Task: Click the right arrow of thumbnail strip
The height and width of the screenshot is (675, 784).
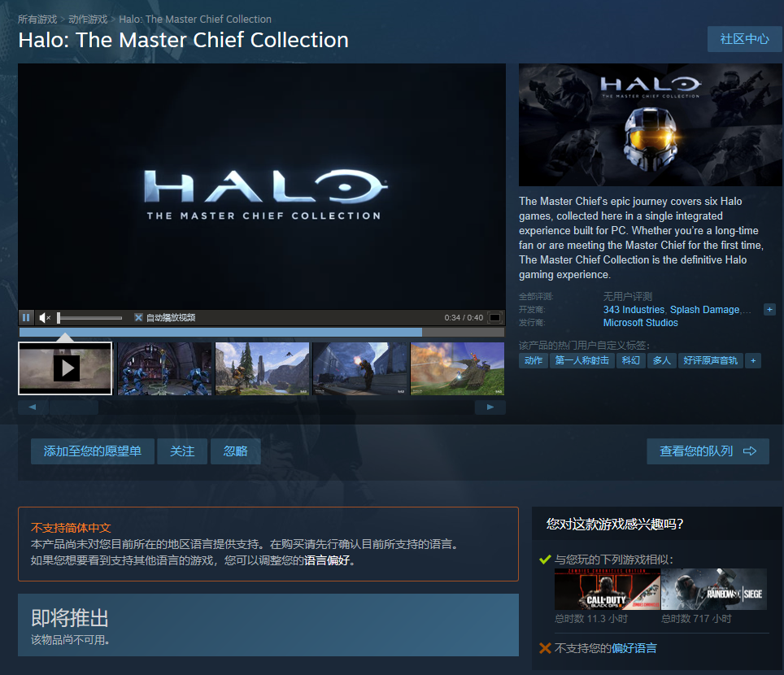Action: coord(490,407)
